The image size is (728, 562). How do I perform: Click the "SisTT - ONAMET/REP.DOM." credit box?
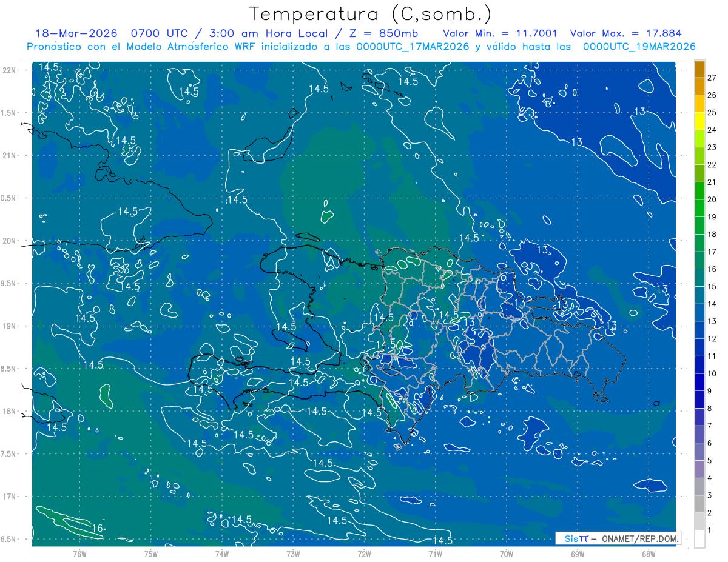[618, 538]
